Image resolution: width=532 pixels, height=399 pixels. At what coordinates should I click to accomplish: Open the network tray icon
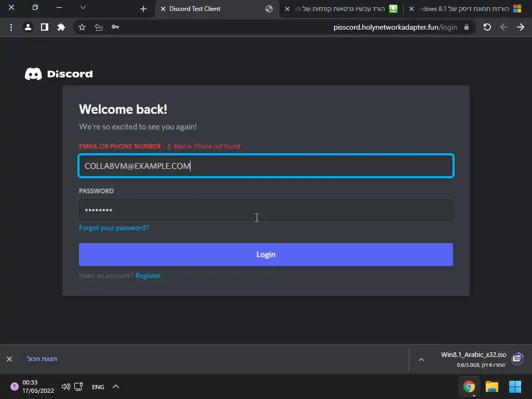pos(79,387)
